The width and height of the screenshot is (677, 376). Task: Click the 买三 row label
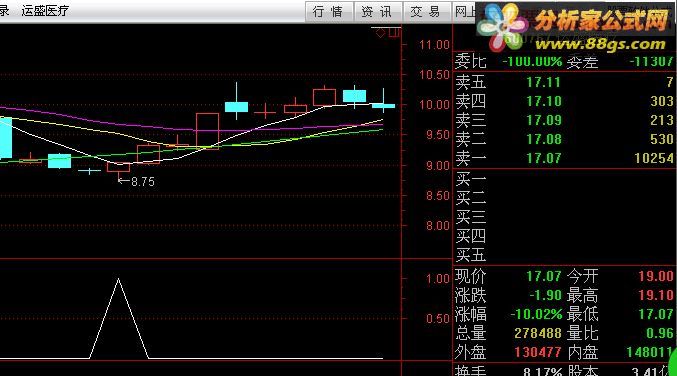(x=471, y=216)
